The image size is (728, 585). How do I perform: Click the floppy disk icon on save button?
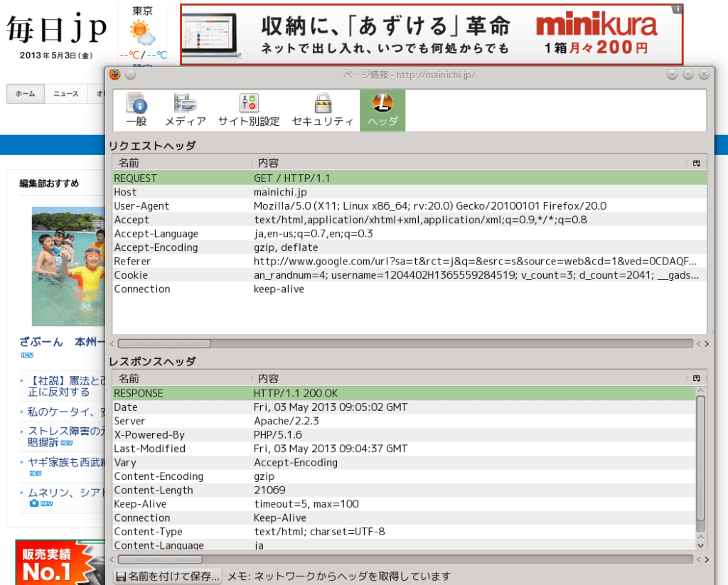(x=121, y=576)
